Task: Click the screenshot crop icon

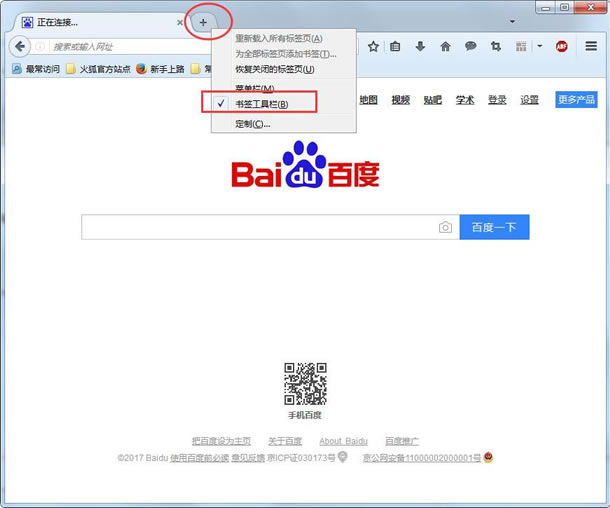Action: pyautogui.click(x=496, y=47)
